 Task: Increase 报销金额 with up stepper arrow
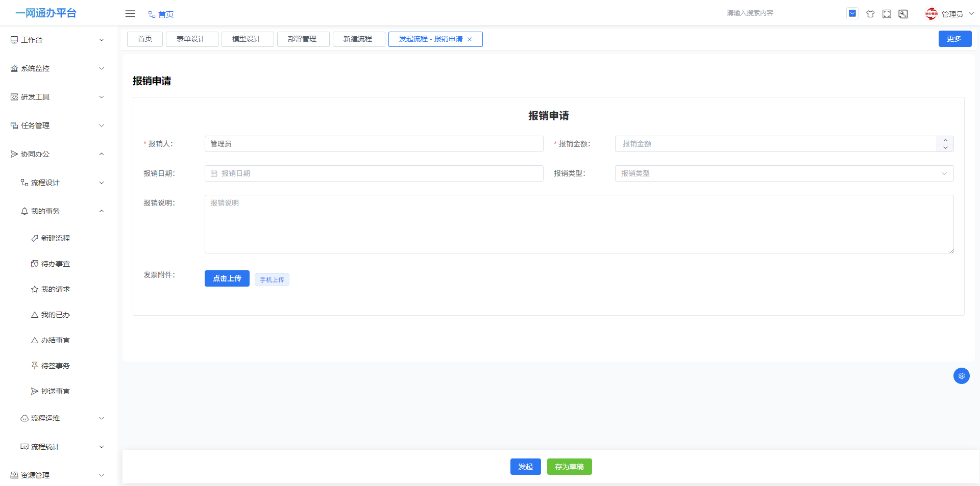tap(945, 140)
